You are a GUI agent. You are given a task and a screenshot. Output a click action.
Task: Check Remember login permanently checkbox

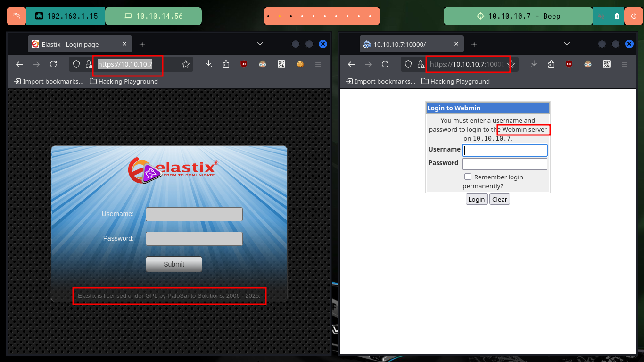[x=468, y=177]
